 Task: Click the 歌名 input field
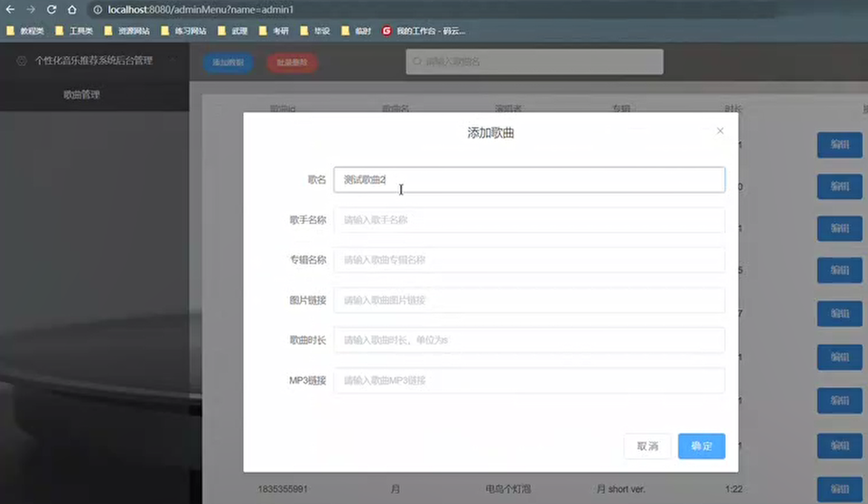529,180
